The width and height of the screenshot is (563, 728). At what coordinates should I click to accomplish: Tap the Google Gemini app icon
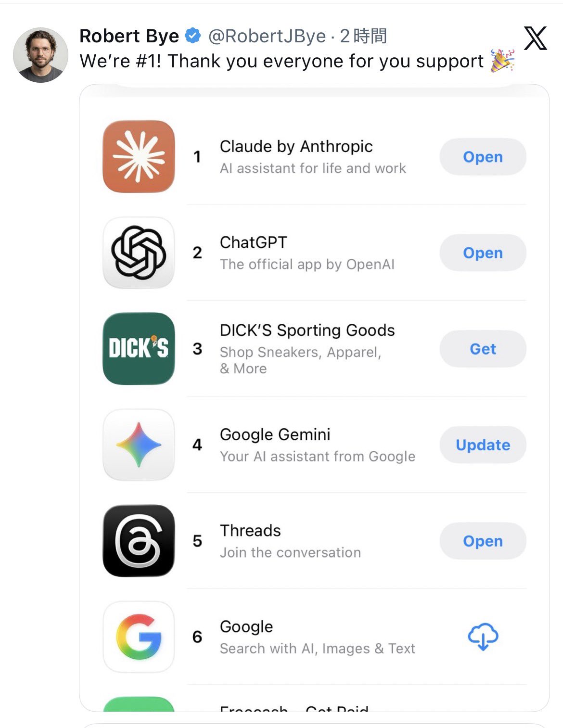139,445
